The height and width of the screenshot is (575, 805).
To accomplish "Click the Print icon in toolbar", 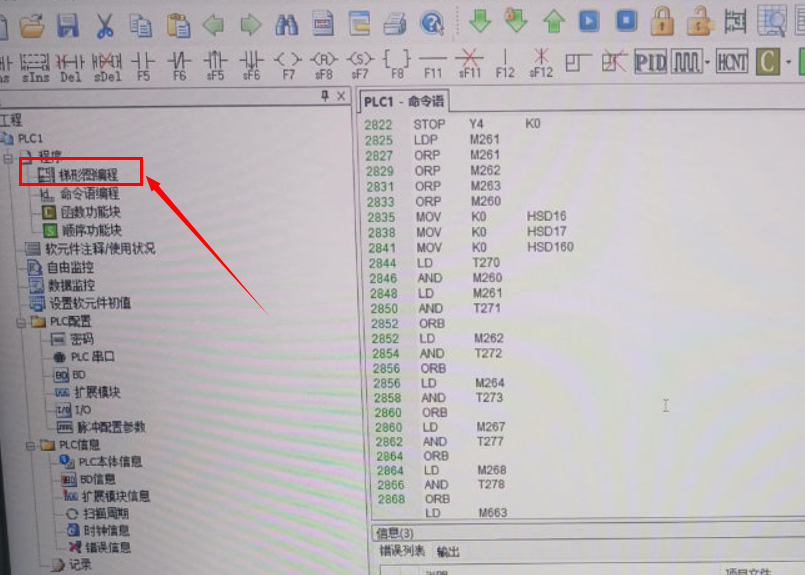I will (395, 22).
